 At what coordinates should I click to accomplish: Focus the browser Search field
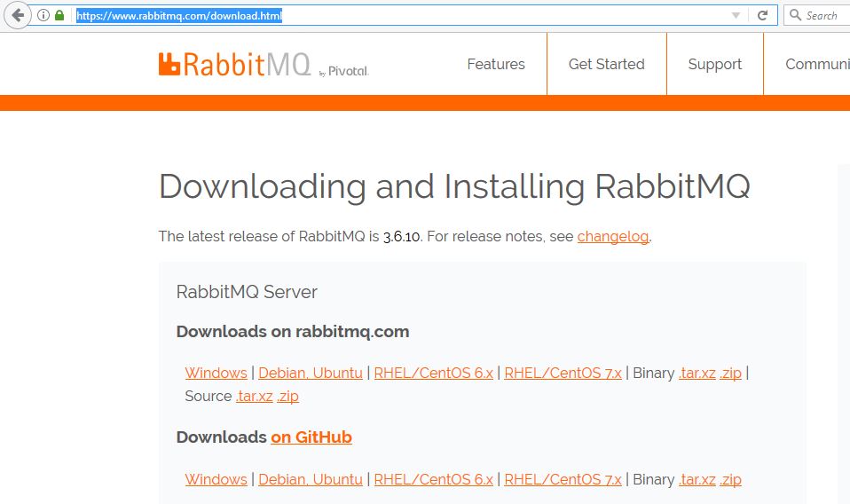(x=819, y=15)
